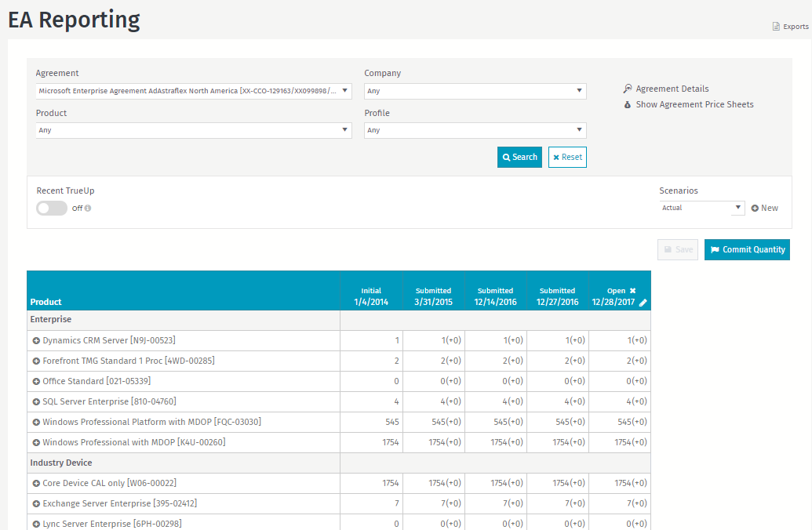
Task: Edit the Open 12/28/2017 column with pencil
Action: (643, 303)
